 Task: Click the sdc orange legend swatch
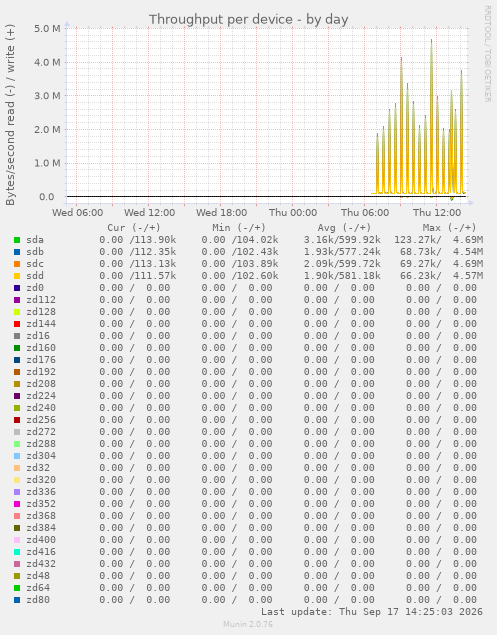pyautogui.click(x=17, y=264)
